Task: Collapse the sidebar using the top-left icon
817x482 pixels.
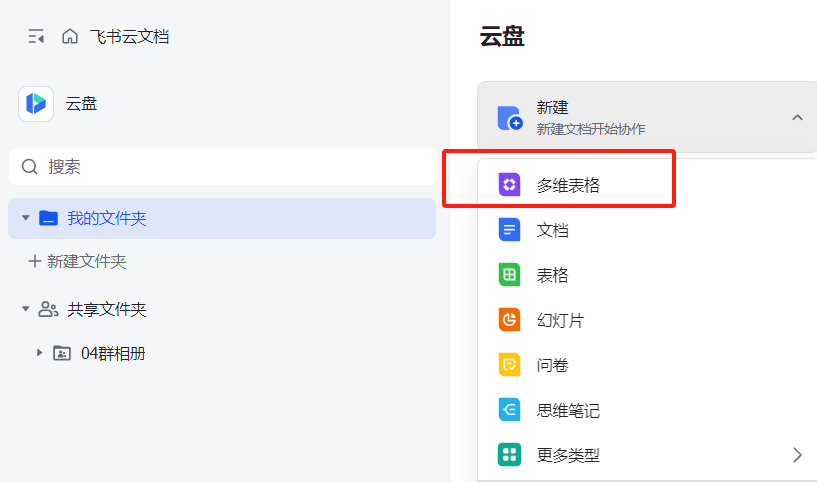Action: tap(36, 37)
